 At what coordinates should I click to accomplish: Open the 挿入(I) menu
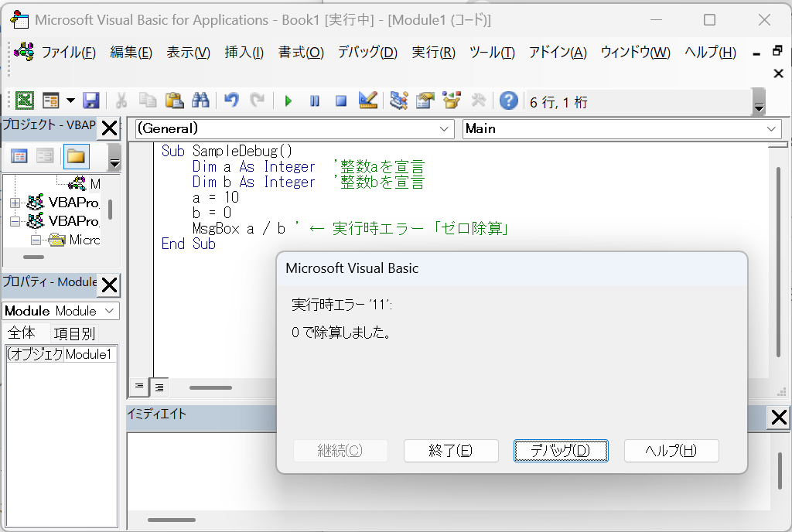[244, 52]
